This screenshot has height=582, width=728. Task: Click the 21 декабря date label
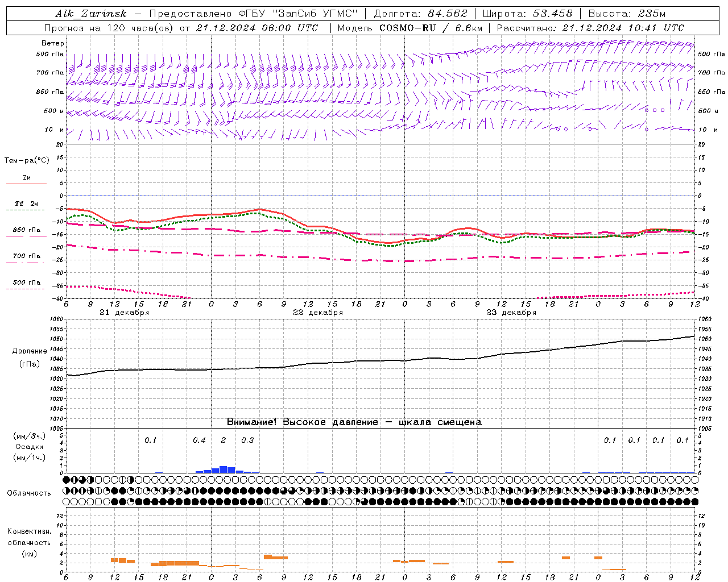pyautogui.click(x=125, y=313)
